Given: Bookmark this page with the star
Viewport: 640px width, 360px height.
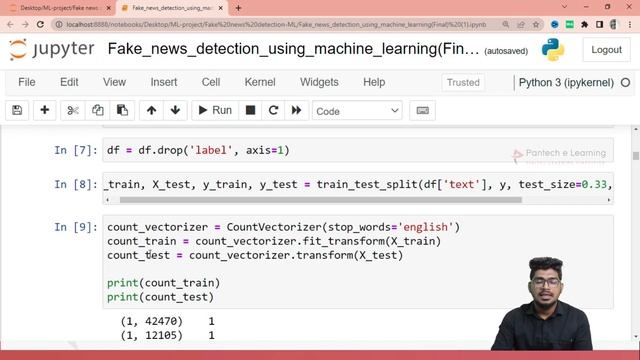Looking at the screenshot, I should (x=536, y=24).
